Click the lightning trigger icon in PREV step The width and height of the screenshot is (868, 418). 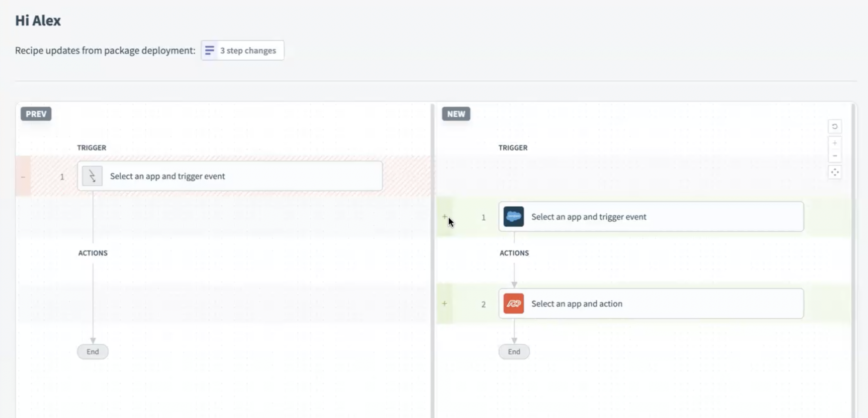[92, 176]
